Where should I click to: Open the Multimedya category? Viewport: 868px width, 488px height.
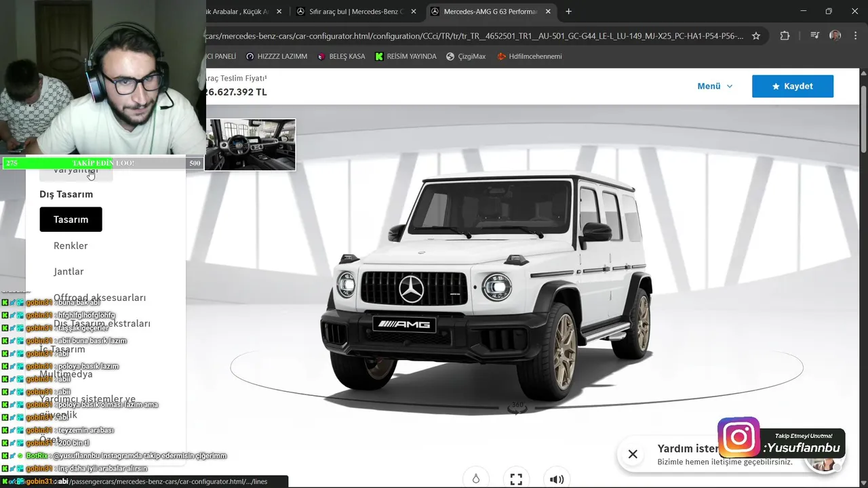click(x=66, y=374)
